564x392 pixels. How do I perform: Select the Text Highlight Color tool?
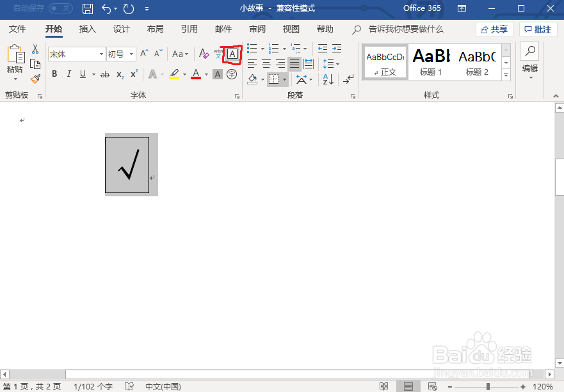[173, 74]
